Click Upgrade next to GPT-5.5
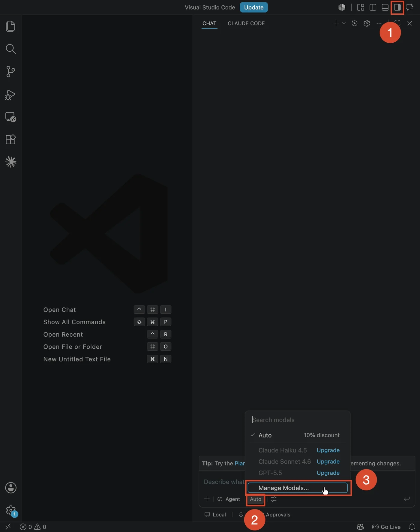 pyautogui.click(x=328, y=473)
